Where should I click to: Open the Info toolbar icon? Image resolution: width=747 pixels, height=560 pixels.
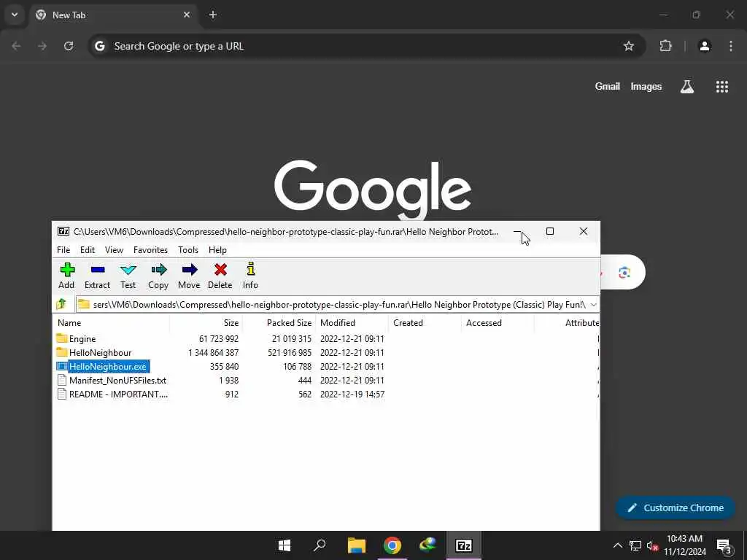click(251, 276)
